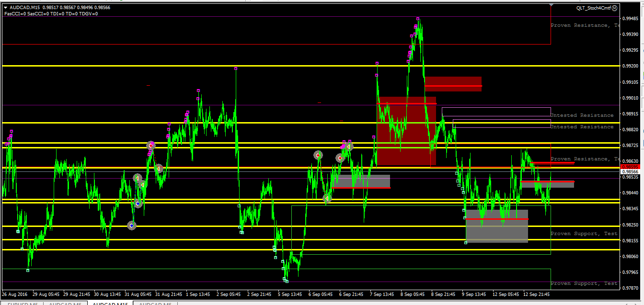Click the red price label 0.98595
The height and width of the screenshot is (305, 644).
(x=630, y=167)
